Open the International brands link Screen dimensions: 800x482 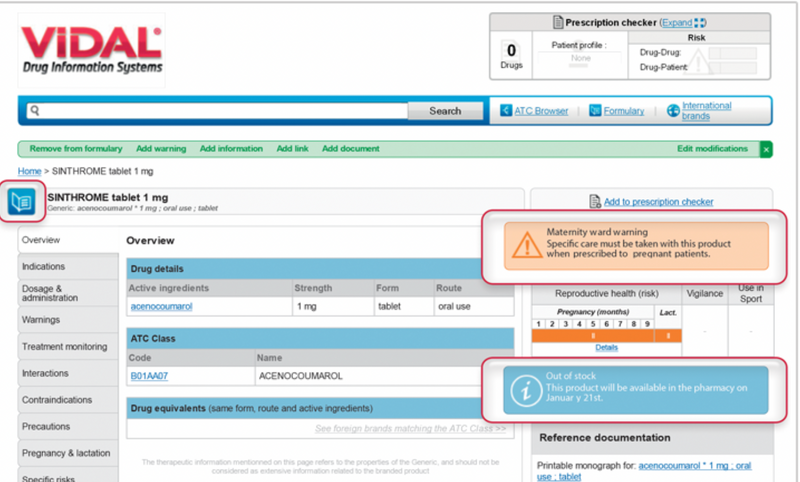click(x=706, y=111)
